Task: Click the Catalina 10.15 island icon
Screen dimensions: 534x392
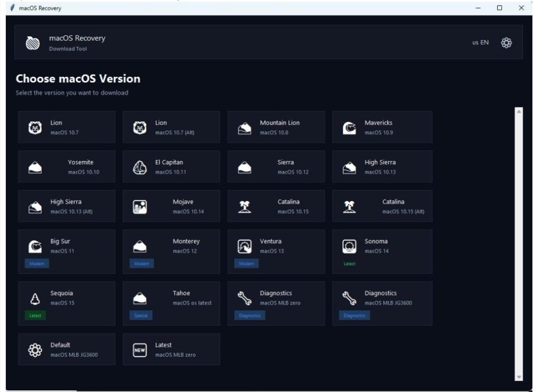Action: (x=245, y=207)
